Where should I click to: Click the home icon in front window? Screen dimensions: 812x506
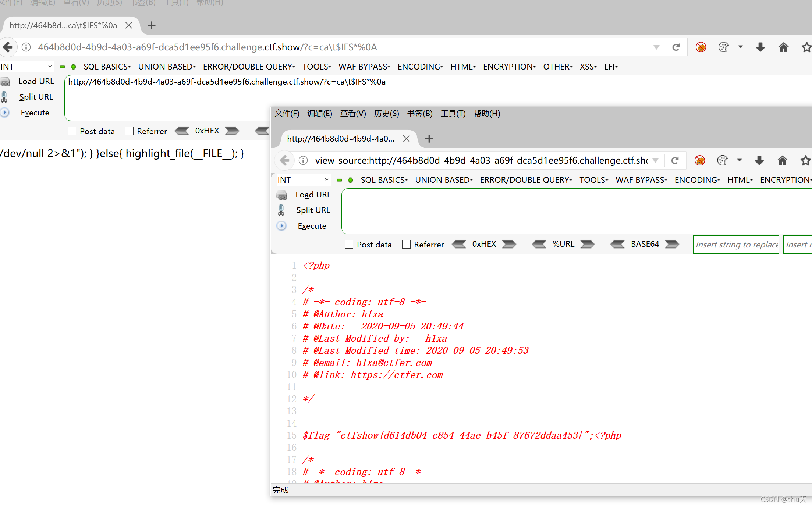click(x=782, y=160)
